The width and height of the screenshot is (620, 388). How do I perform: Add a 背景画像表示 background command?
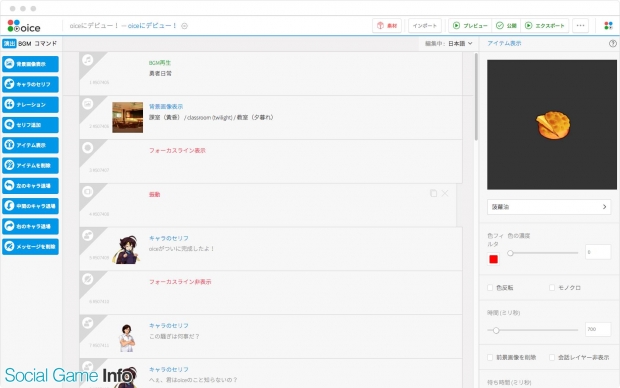30,64
